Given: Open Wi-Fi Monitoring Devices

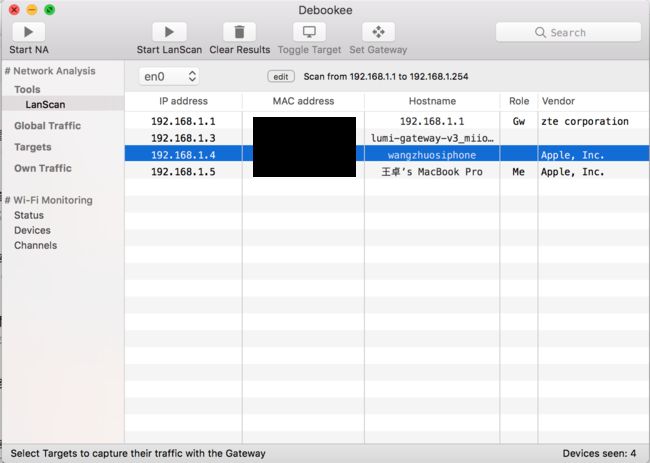Looking at the screenshot, I should 32,230.
